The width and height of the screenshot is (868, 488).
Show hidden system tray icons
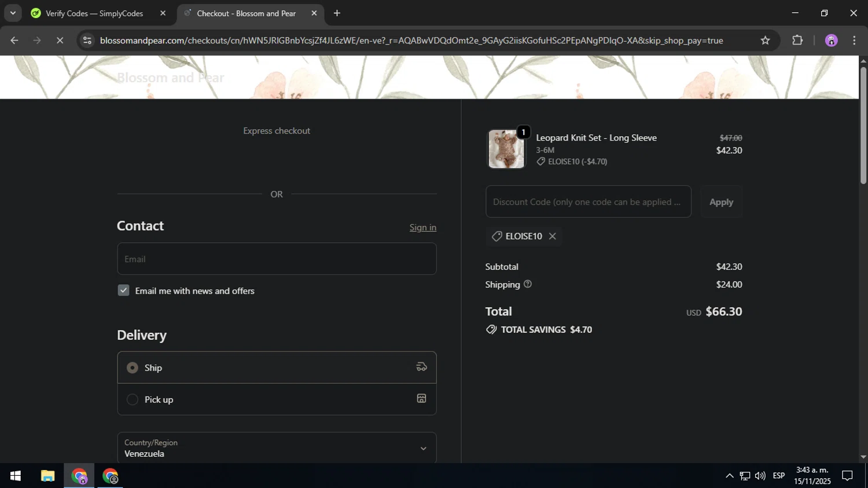pos(729,476)
